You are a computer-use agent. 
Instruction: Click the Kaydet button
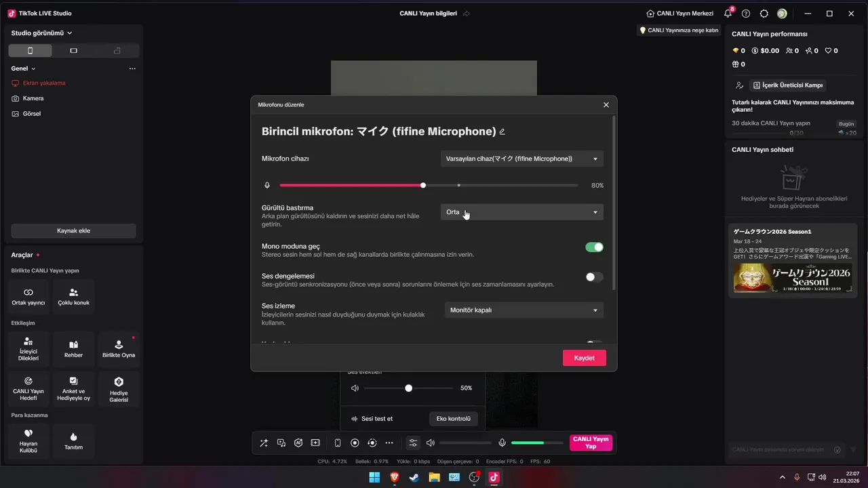584,358
